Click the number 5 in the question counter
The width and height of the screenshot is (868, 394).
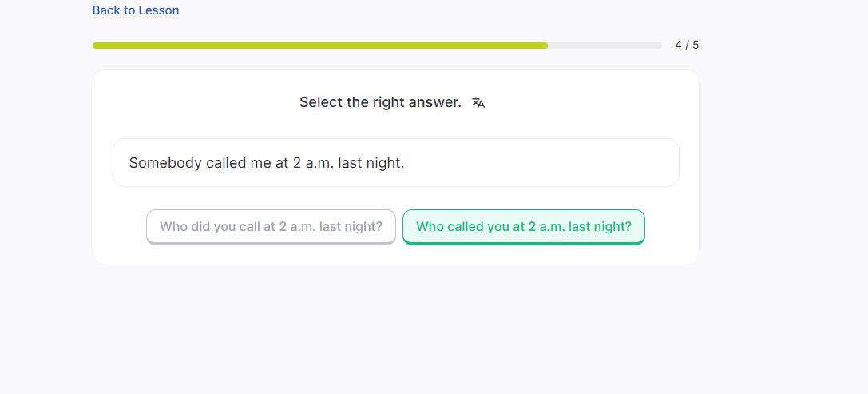click(696, 46)
